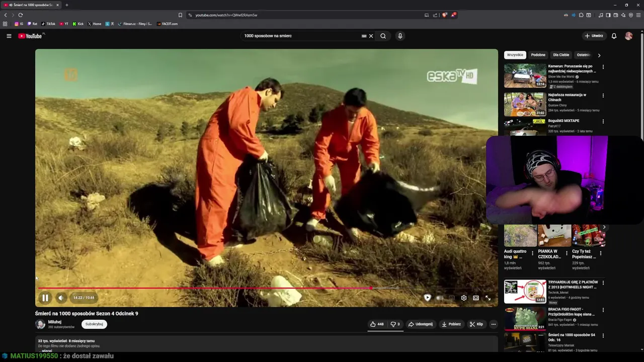
Task: Open Kamerun video thumbnail
Action: 525,75
